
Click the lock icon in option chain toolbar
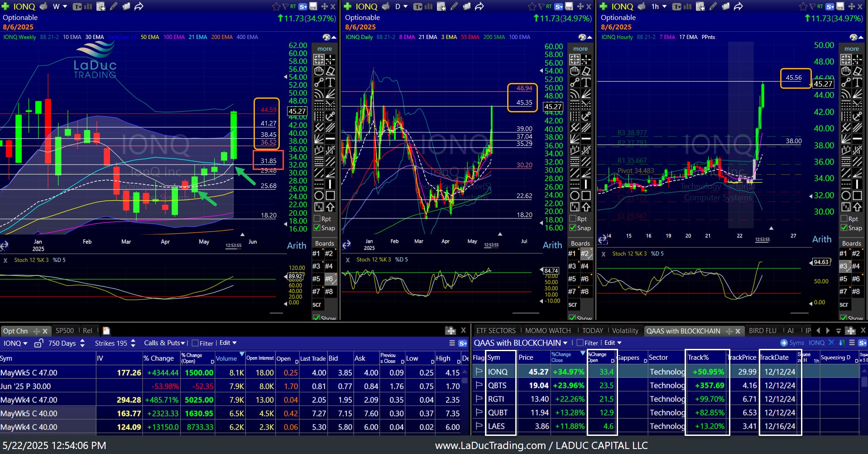click(38, 343)
